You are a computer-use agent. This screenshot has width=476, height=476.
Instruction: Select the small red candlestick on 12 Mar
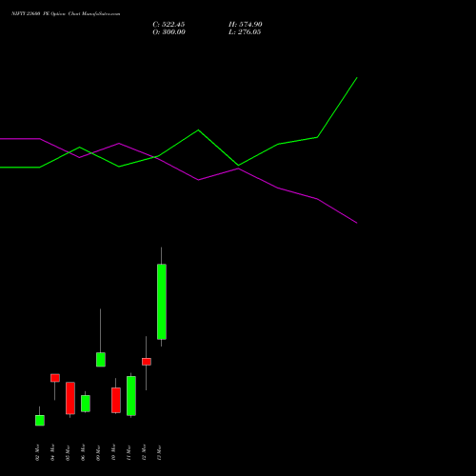click(147, 362)
